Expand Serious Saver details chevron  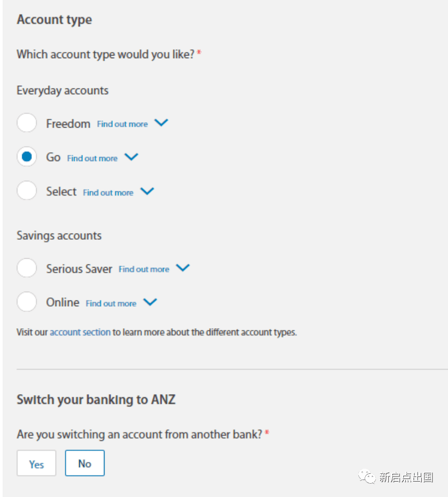pos(183,268)
